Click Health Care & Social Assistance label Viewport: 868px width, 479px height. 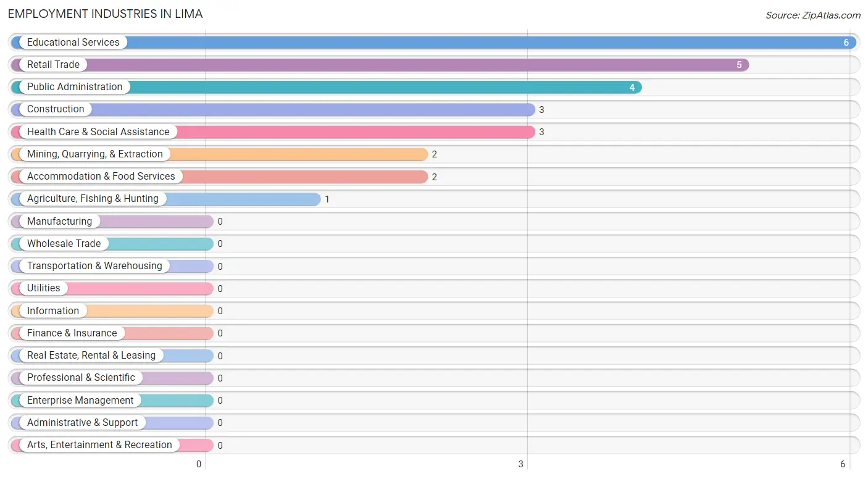98,131
